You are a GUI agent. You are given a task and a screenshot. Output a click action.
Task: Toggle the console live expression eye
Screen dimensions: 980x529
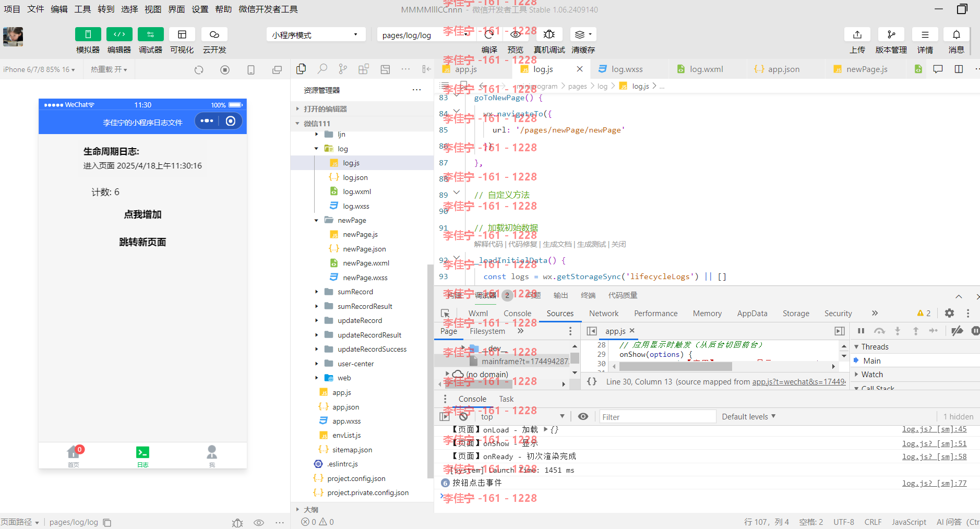(x=583, y=416)
